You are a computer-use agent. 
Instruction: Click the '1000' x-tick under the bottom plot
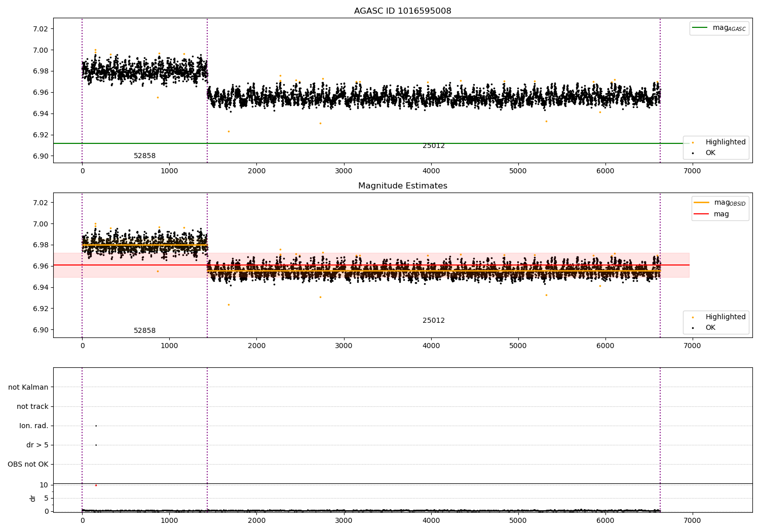(169, 520)
